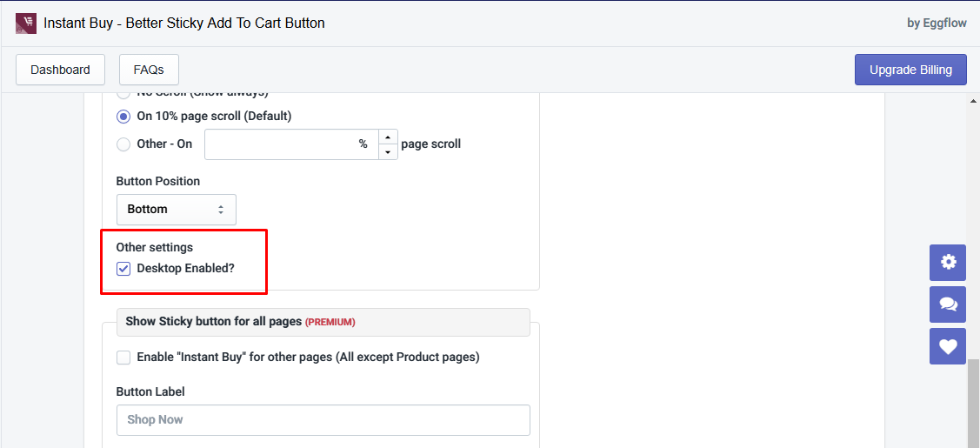Select the No Scroll (Show always) radio
980x448 pixels.
coord(123,94)
